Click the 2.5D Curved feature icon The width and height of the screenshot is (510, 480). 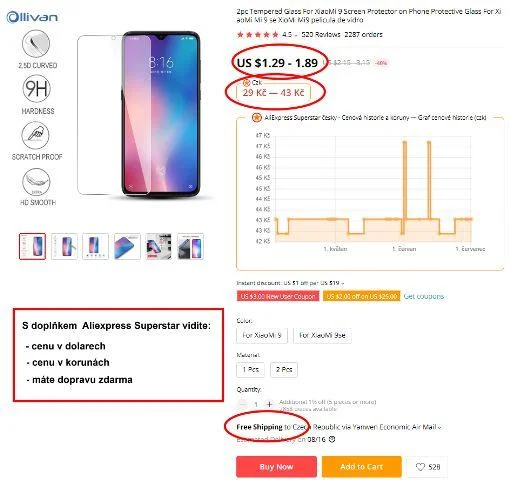click(36, 44)
